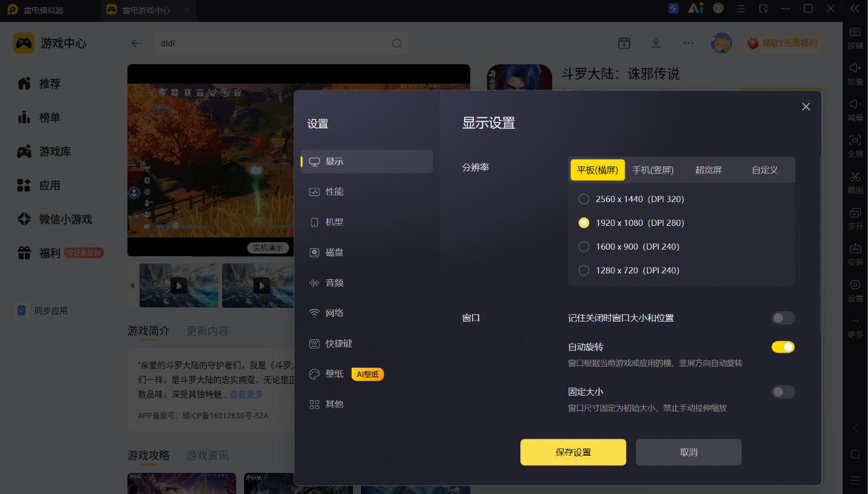The width and height of the screenshot is (868, 494).
Task: Open the 磁盘 disk settings category
Action: (x=367, y=252)
